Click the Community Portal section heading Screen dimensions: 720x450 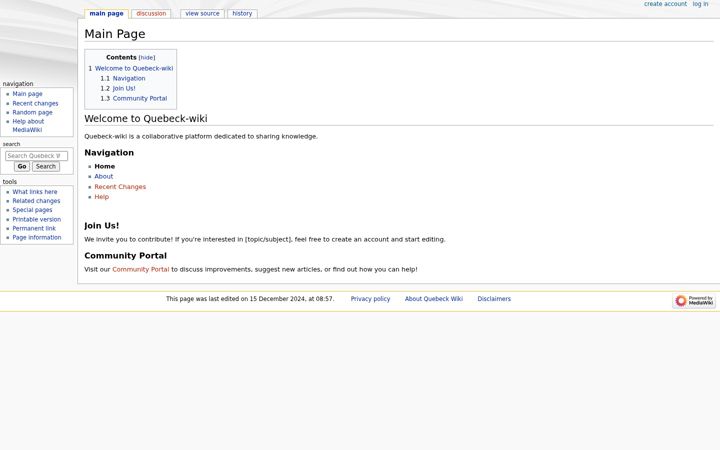point(125,256)
